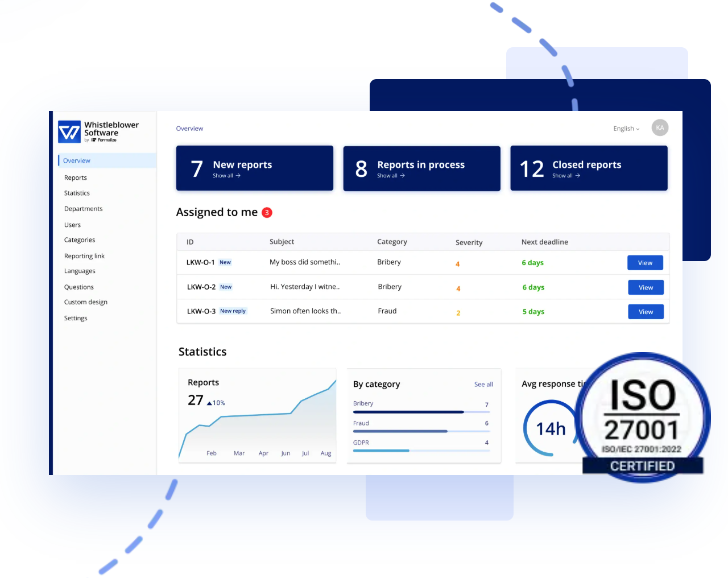Open the Reporting link page
The height and width of the screenshot is (578, 728).
84,256
